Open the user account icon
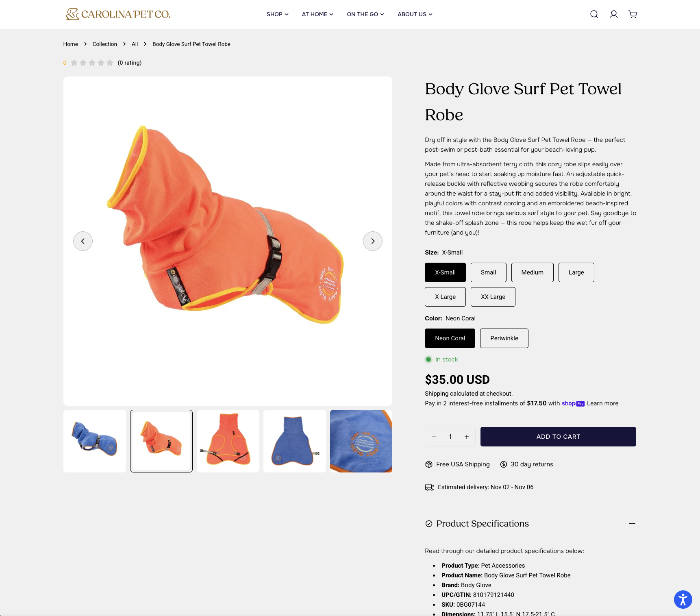Image resolution: width=700 pixels, height=616 pixels. [x=613, y=14]
